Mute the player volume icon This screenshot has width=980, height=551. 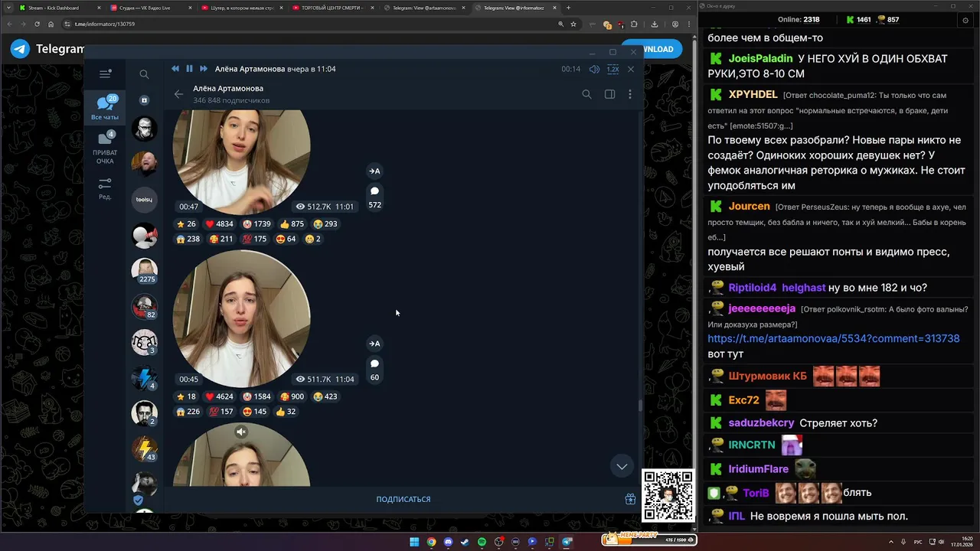tap(594, 69)
